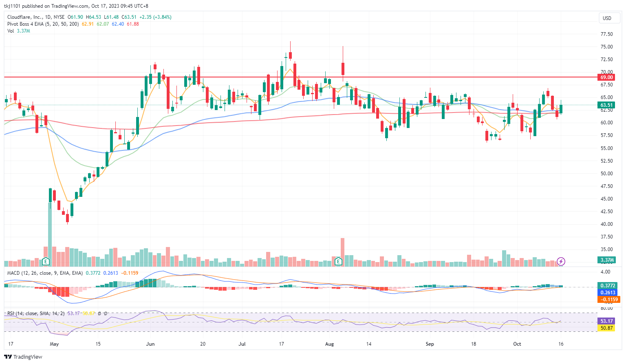The width and height of the screenshot is (626, 364).
Task: Click the MACD signal label -0.1159
Action: click(x=608, y=300)
